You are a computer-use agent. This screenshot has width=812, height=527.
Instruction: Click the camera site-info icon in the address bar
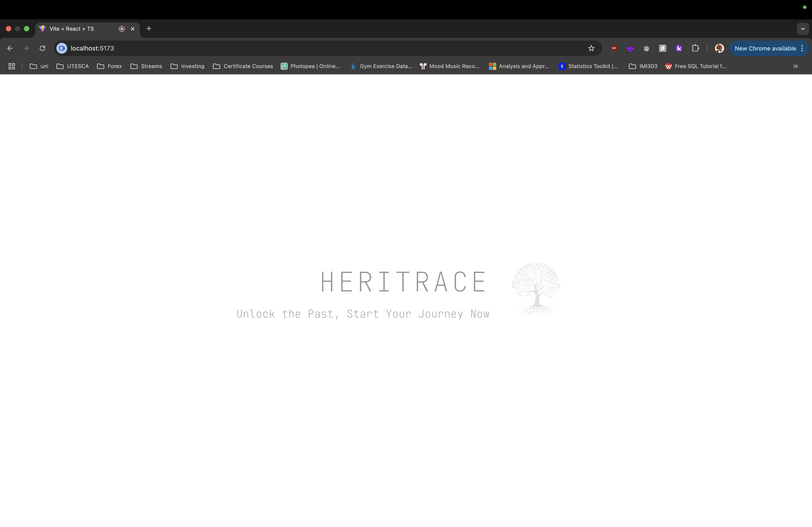tap(62, 48)
